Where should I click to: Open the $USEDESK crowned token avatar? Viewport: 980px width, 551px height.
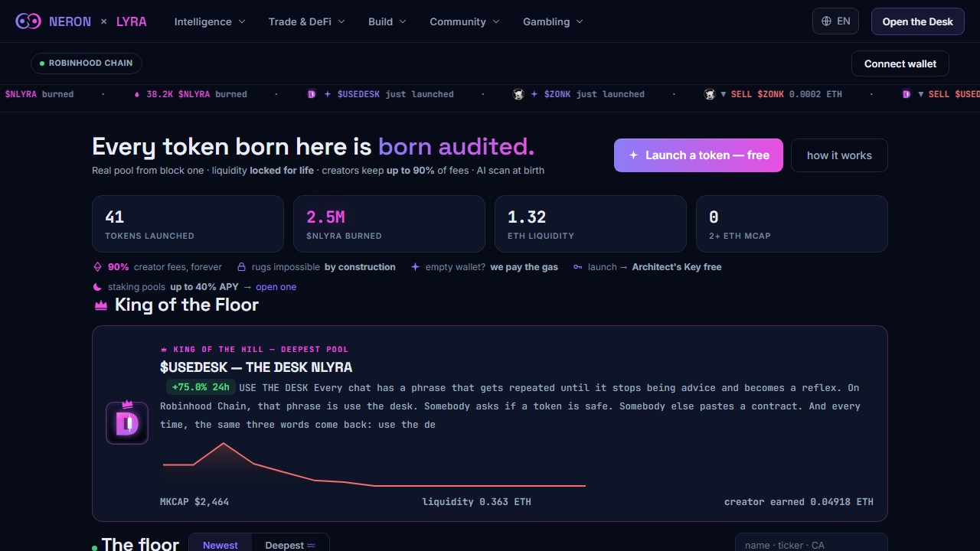(127, 423)
